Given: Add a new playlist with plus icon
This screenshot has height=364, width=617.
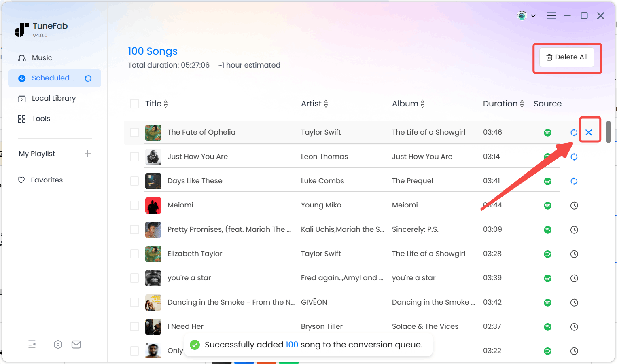Looking at the screenshot, I should [x=87, y=154].
